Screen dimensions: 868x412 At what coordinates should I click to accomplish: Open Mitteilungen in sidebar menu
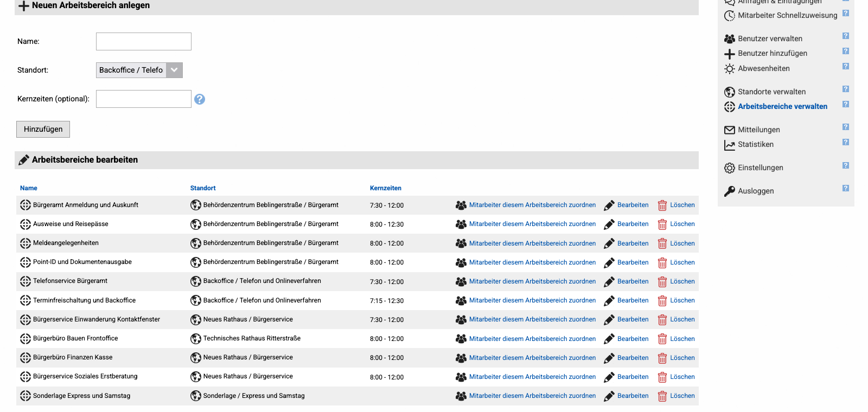click(x=758, y=130)
